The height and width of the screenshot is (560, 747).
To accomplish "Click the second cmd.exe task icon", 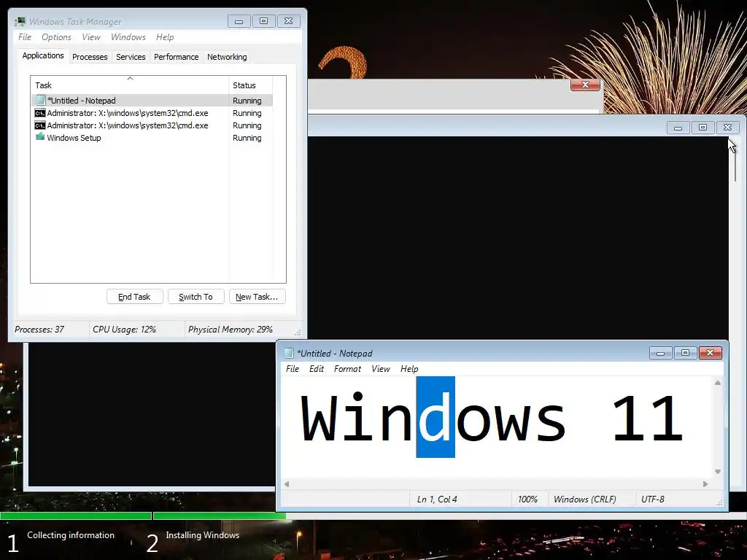I will click(40, 125).
